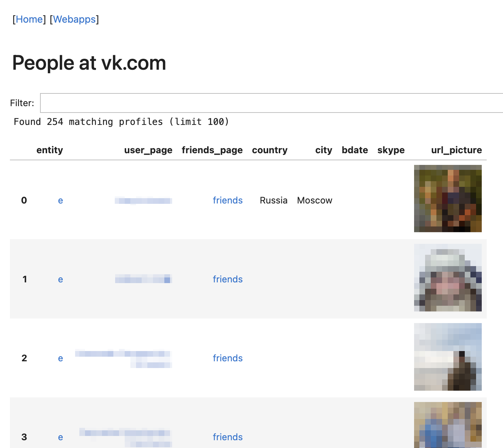Click row index 0

tap(24, 201)
